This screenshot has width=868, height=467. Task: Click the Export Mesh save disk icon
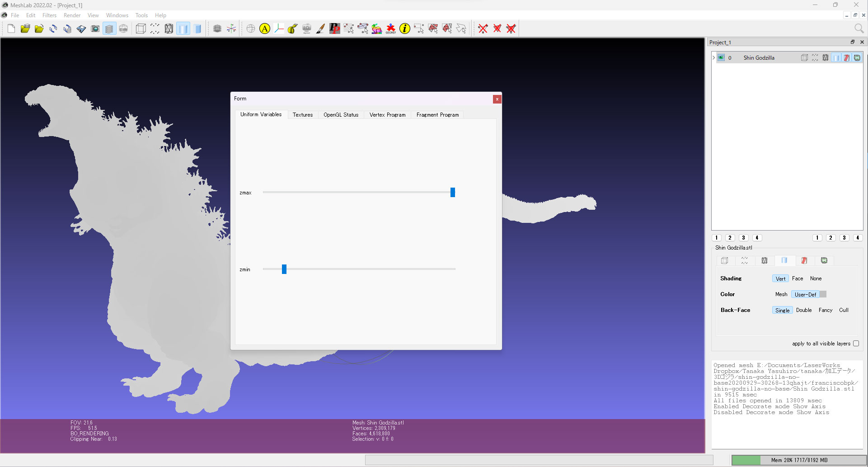coord(81,29)
